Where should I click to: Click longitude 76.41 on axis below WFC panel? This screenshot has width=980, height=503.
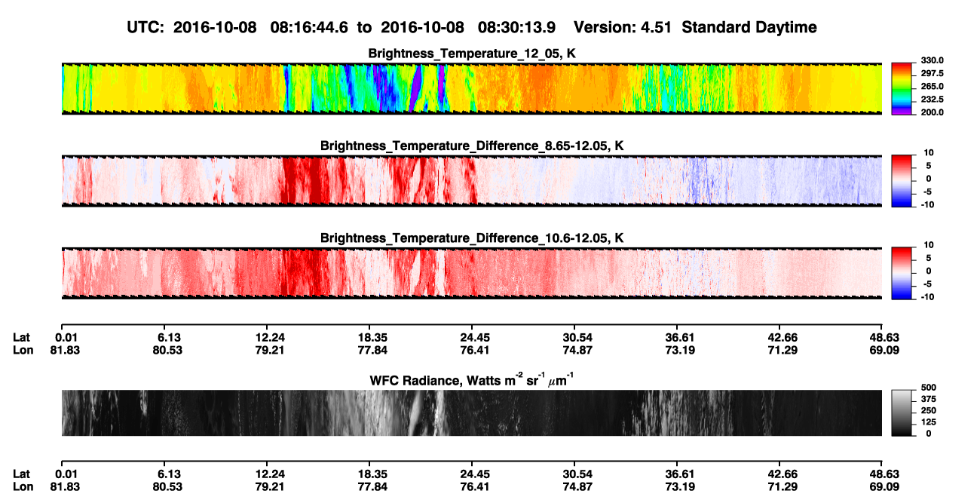click(475, 486)
